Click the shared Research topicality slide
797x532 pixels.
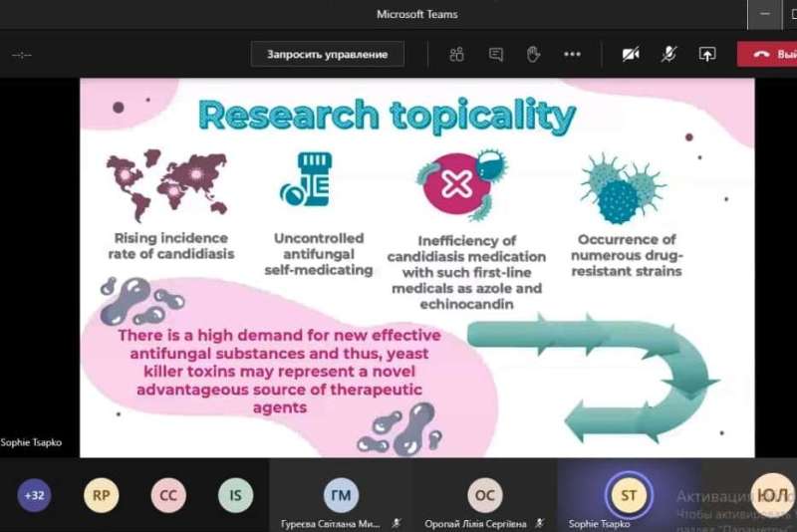pyautogui.click(x=416, y=267)
